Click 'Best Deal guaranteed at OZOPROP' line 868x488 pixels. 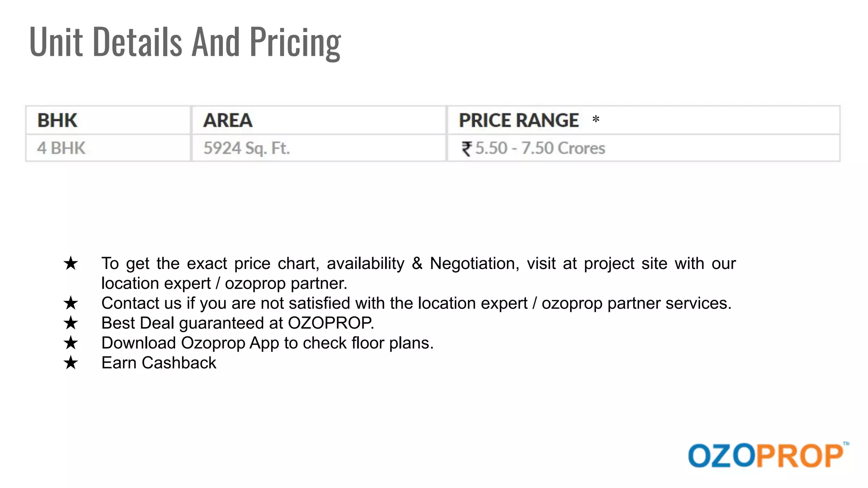(238, 323)
